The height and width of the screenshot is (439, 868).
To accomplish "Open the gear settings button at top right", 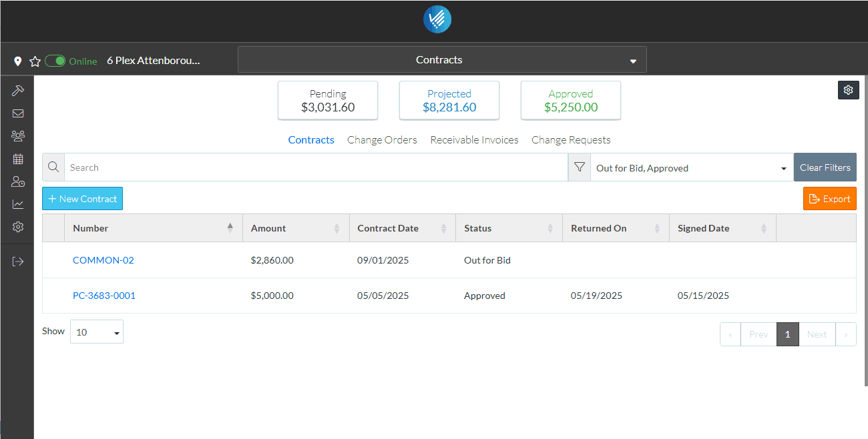I will (848, 90).
